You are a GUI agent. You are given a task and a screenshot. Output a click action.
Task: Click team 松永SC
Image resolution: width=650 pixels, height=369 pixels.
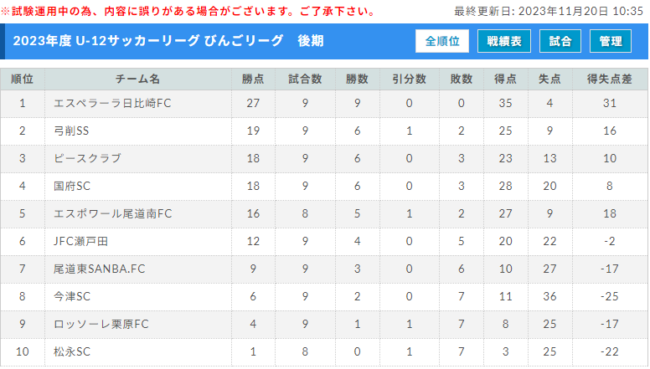tap(72, 352)
